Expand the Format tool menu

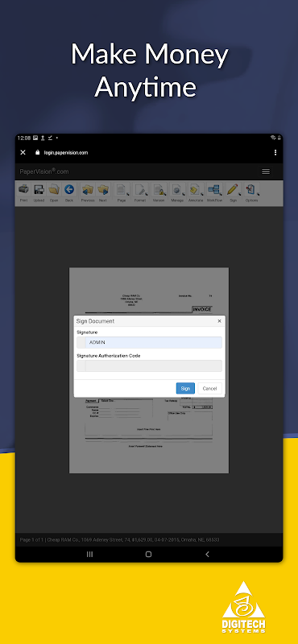tap(140, 193)
